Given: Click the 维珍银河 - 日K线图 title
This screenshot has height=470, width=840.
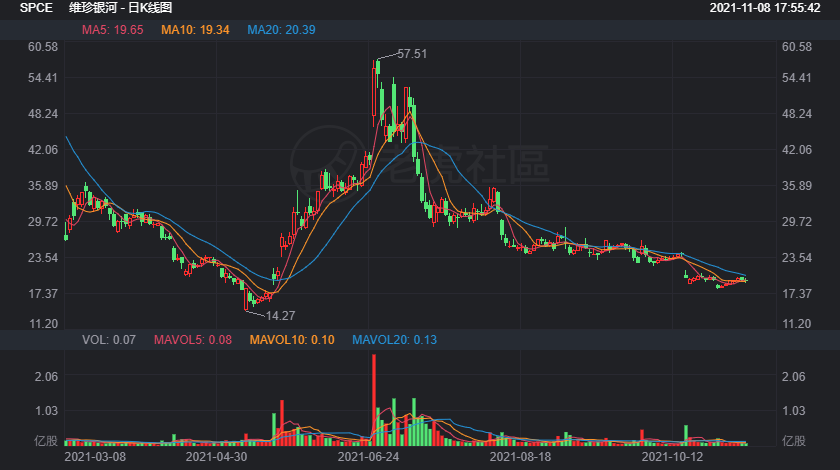Looking at the screenshot, I should 121,8.
